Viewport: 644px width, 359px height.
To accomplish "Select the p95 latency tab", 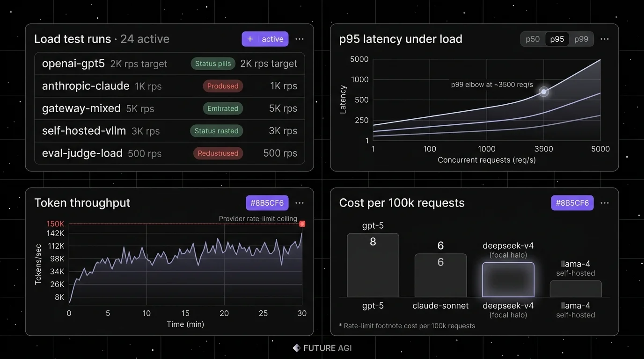I will [x=557, y=39].
